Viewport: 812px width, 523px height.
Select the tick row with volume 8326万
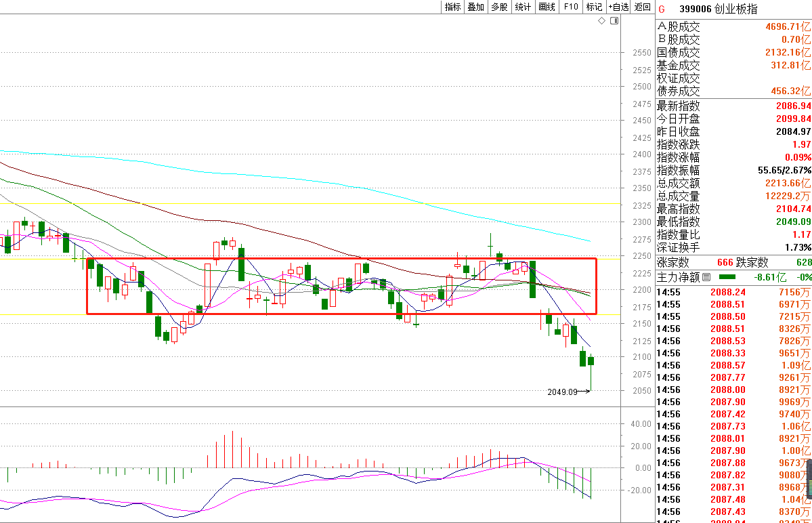tap(733, 329)
